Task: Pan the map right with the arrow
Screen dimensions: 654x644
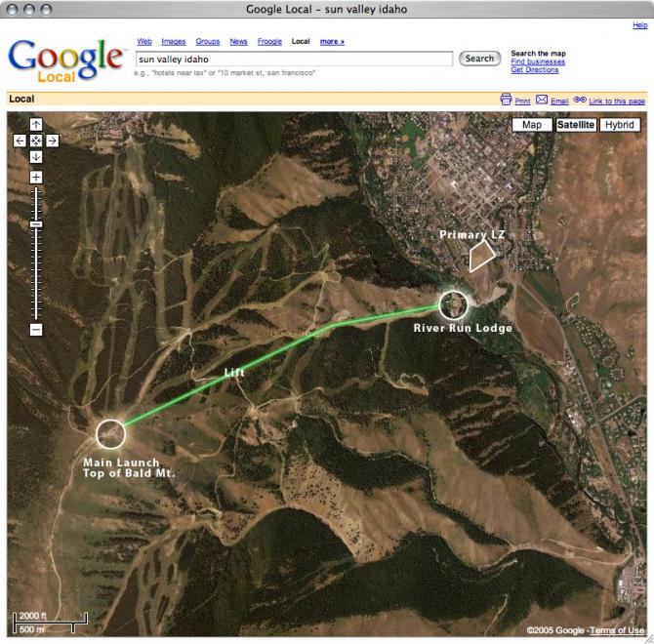Action: (53, 141)
